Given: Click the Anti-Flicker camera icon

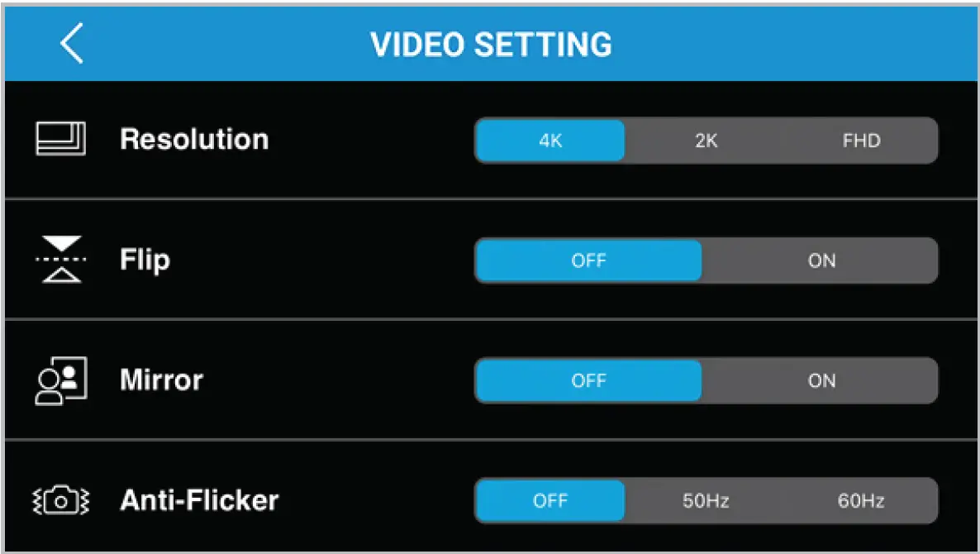Looking at the screenshot, I should pos(61,500).
